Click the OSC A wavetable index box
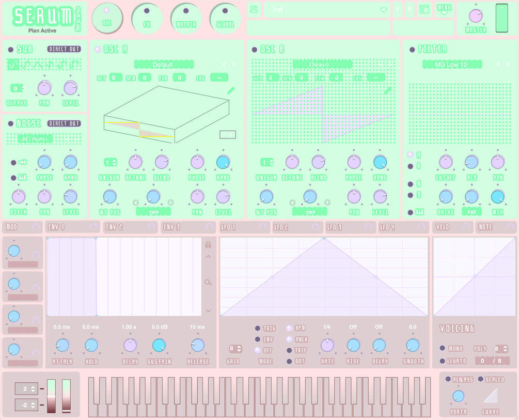This screenshot has height=420, width=519. 228,134
